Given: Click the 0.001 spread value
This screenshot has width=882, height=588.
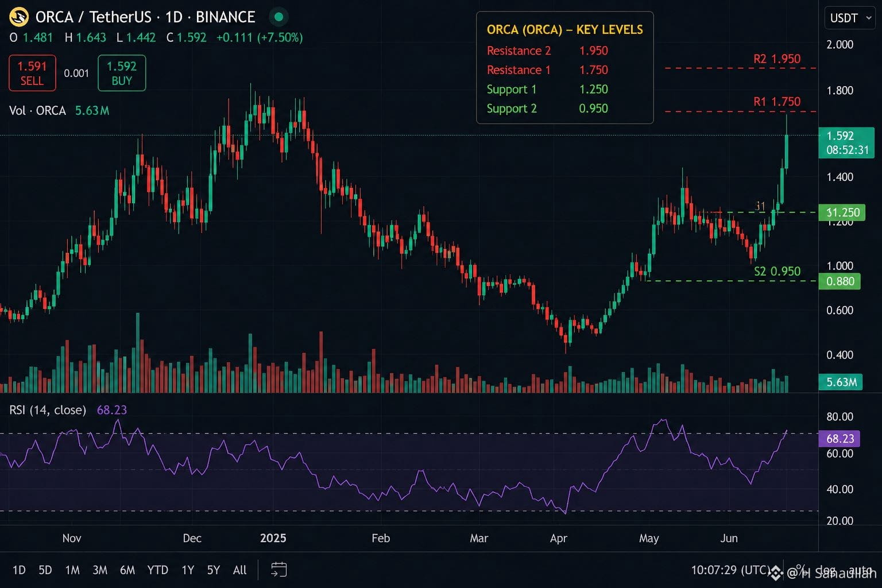Looking at the screenshot, I should pos(76,73).
